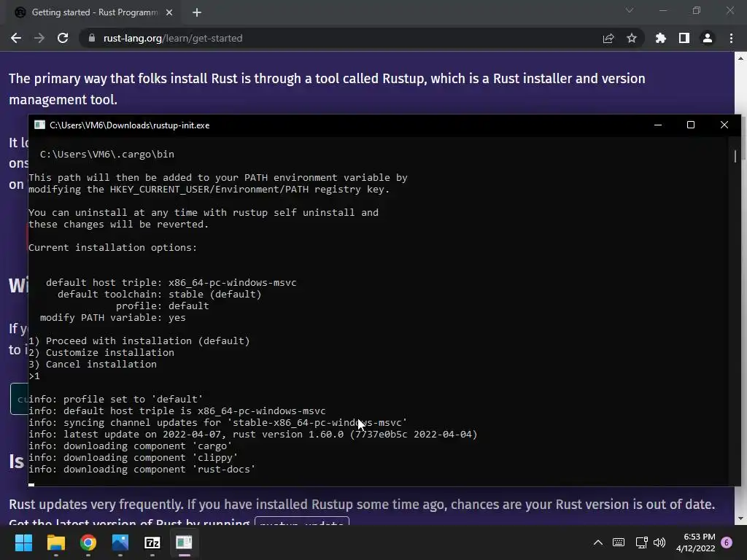
Task: Click the line '3) Cancel installation'
Action: click(x=93, y=365)
